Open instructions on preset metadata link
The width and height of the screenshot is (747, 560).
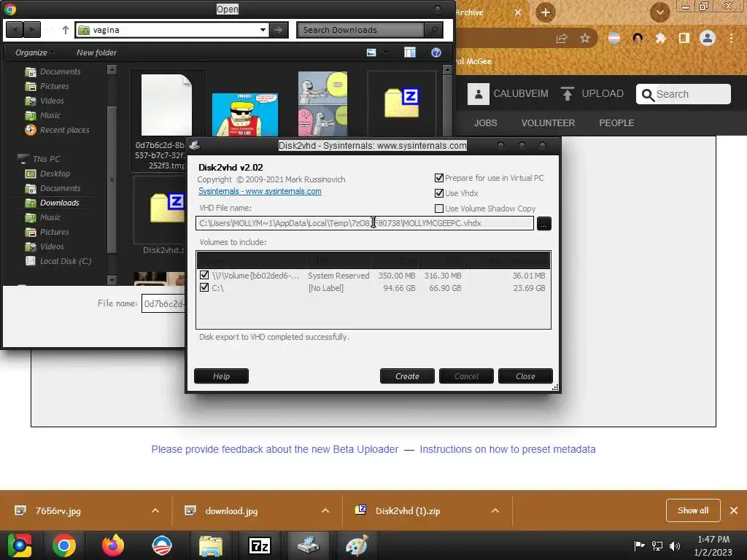508,449
